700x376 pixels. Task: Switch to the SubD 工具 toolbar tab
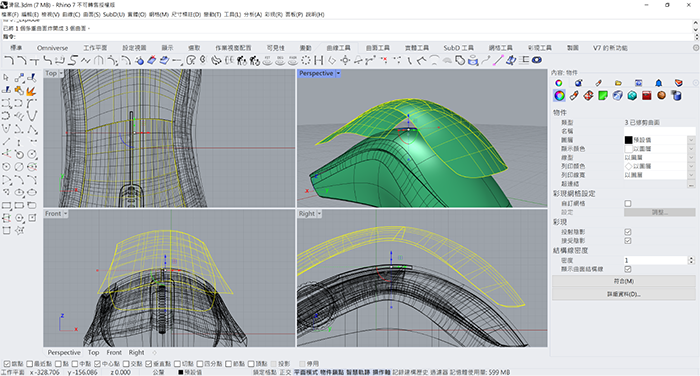[x=458, y=48]
